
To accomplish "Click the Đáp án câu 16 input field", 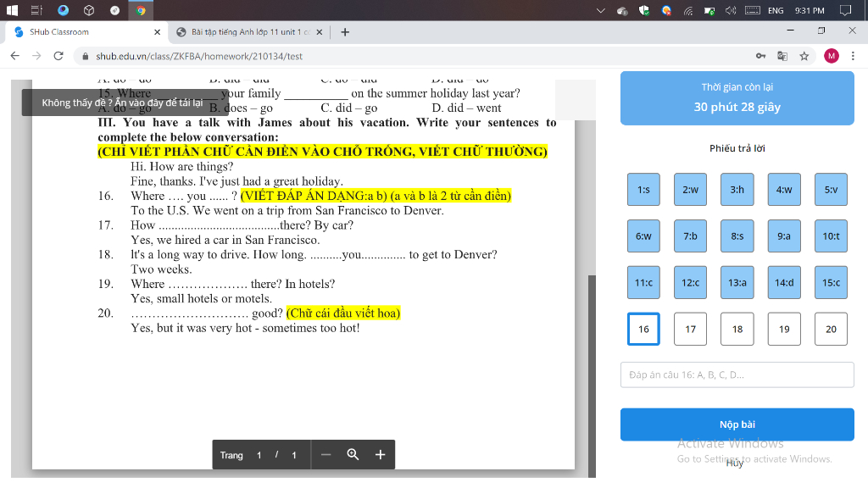I will [x=737, y=374].
